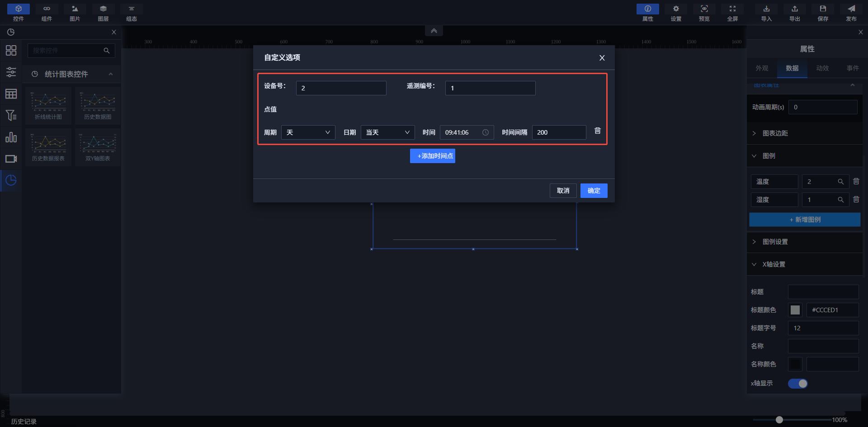Image resolution: width=868 pixels, height=427 pixels.
Task: Click 取消 to cancel the dialog
Action: [x=563, y=191]
